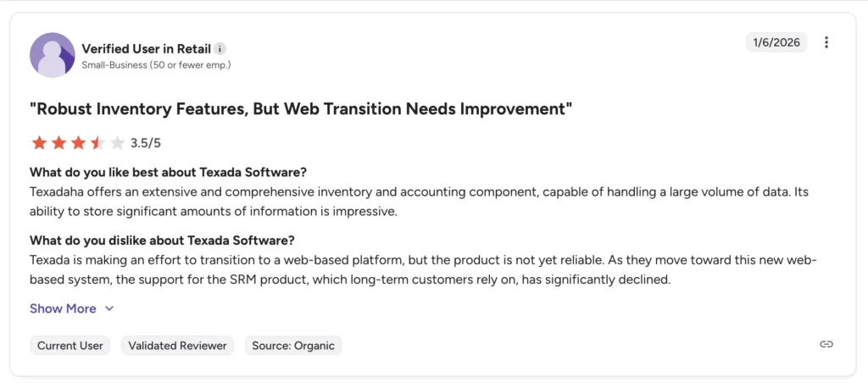Select the Validated Reviewer tag
The image size is (868, 388).
click(179, 346)
